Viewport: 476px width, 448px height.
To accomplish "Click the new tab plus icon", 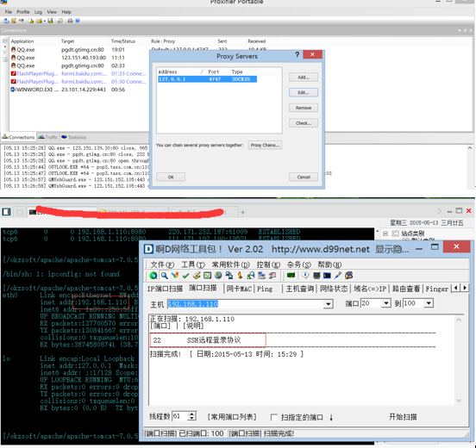I will [x=242, y=212].
